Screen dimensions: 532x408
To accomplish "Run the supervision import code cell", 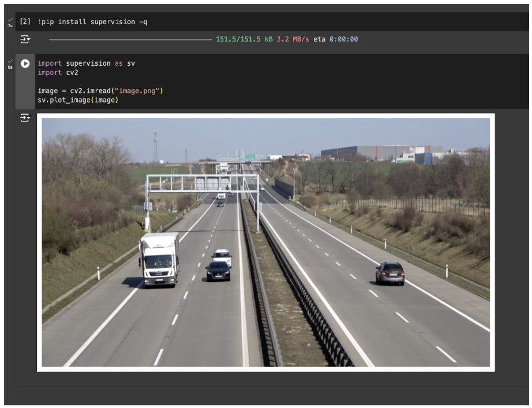I will click(x=25, y=64).
